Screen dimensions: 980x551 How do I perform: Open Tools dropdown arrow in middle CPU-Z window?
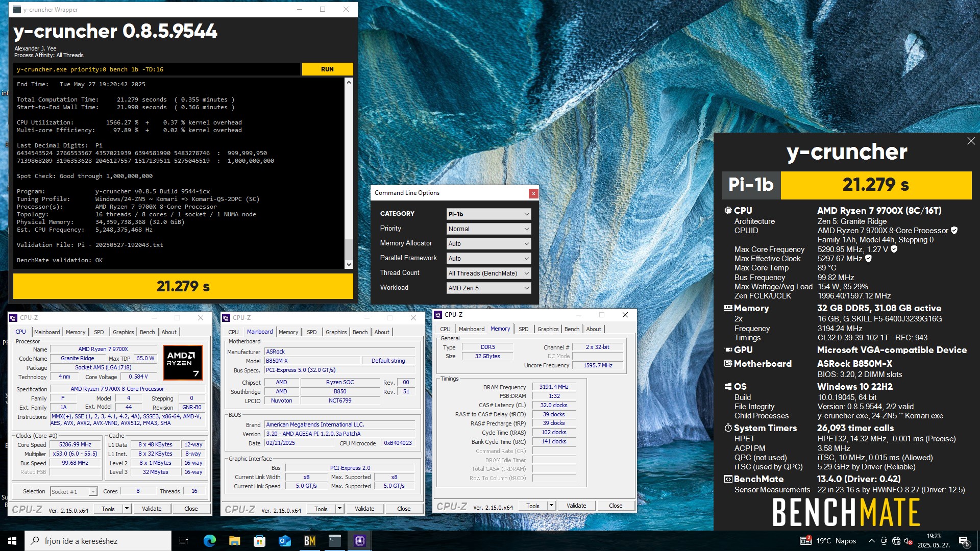[339, 509]
